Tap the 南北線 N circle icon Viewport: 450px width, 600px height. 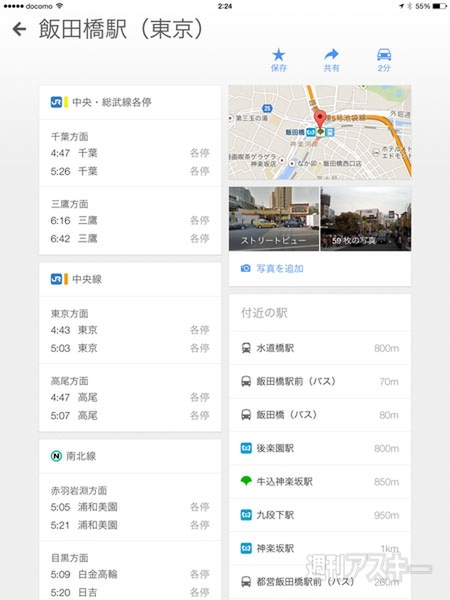click(x=56, y=456)
